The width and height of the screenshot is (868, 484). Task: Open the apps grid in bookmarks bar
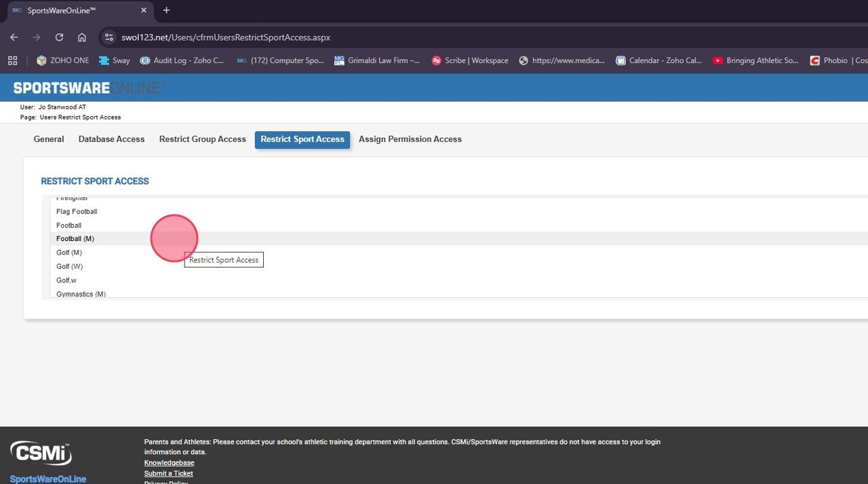[x=12, y=60]
